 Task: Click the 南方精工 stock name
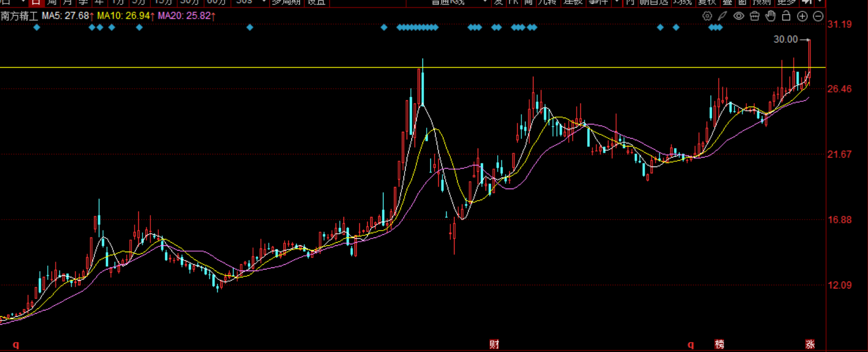pos(19,16)
